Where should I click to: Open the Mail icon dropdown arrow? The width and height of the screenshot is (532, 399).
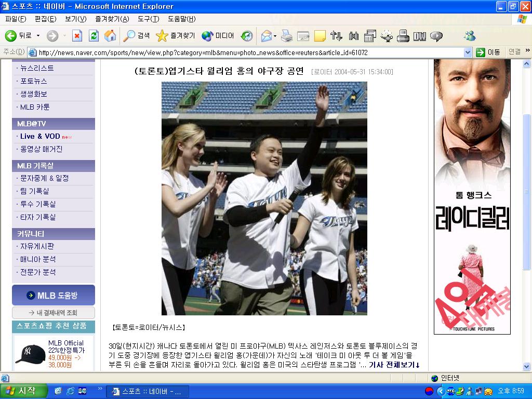tap(275, 36)
